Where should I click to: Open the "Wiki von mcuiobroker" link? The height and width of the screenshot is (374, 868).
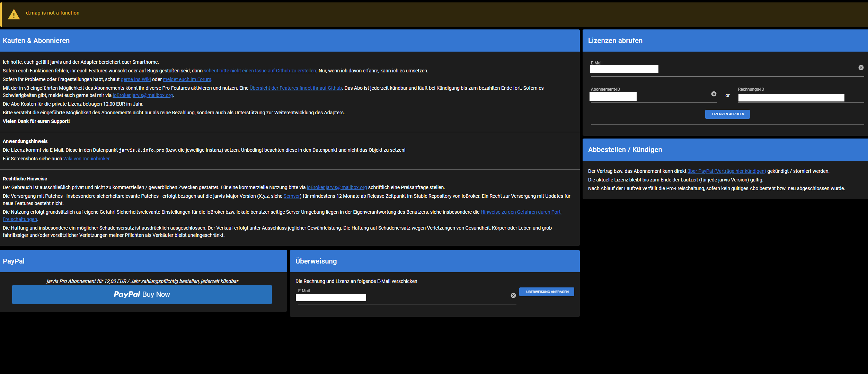coord(86,158)
